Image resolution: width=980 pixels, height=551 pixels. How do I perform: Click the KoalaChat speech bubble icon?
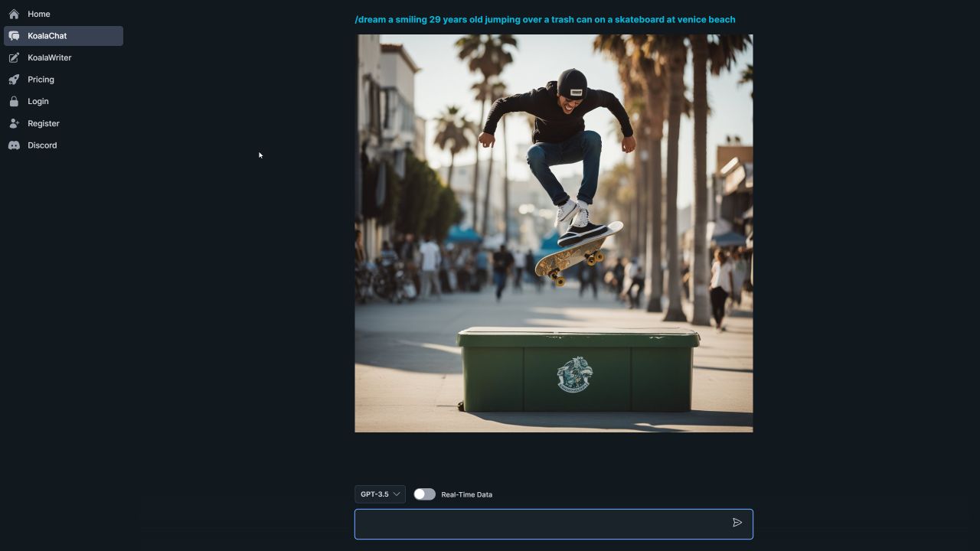[x=14, y=36]
